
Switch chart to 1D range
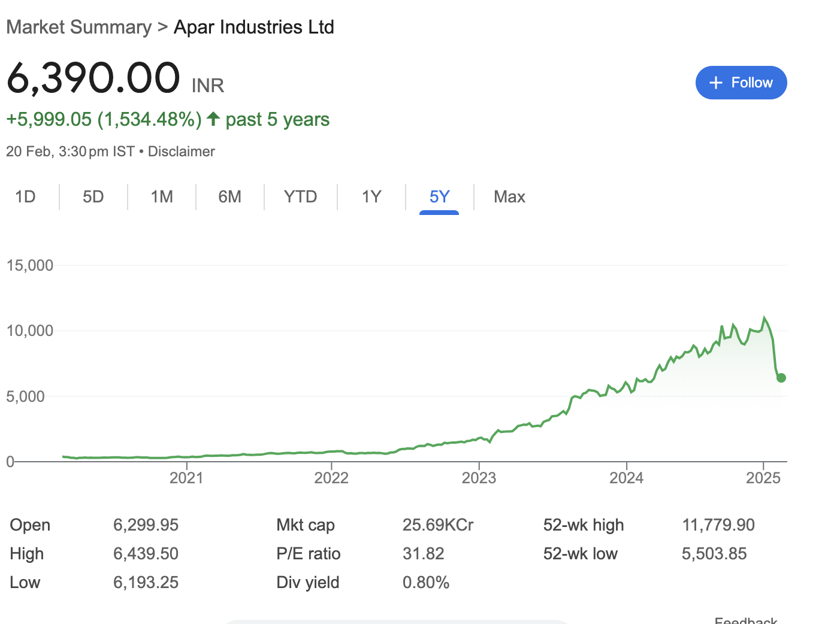pos(25,197)
